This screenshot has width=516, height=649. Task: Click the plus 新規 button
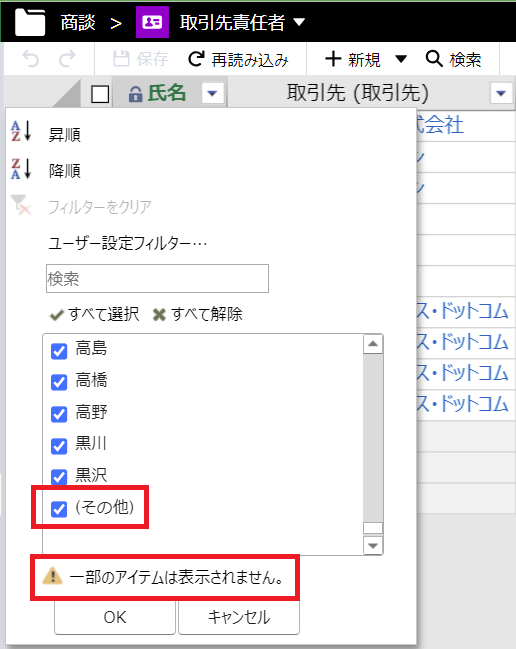tap(353, 60)
